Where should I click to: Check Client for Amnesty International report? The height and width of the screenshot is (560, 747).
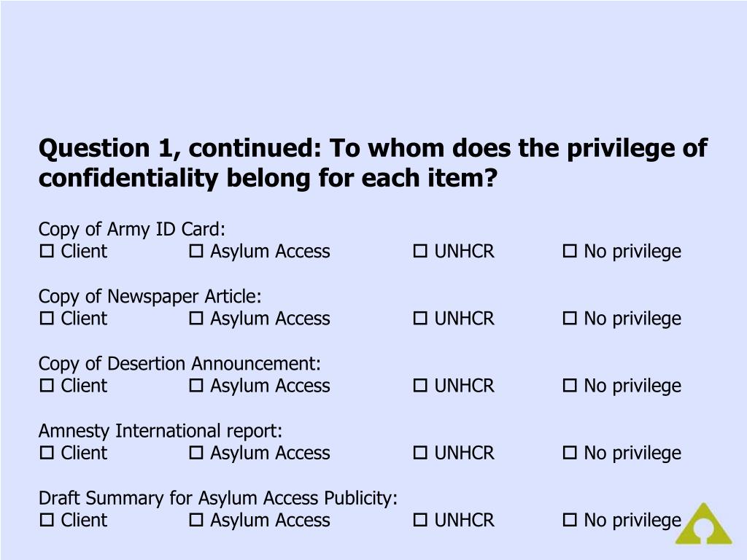[x=47, y=452]
